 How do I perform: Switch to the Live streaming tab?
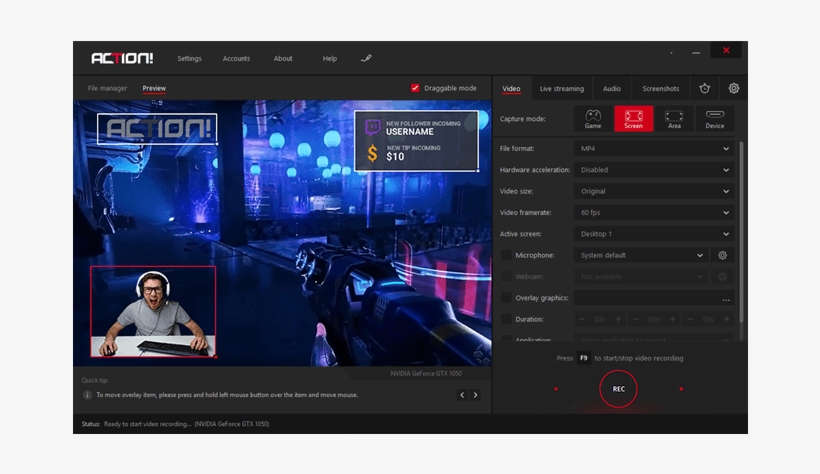[561, 89]
